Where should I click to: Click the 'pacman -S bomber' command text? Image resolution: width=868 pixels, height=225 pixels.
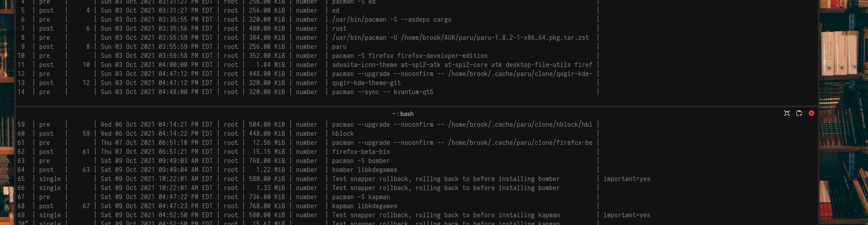361,160
